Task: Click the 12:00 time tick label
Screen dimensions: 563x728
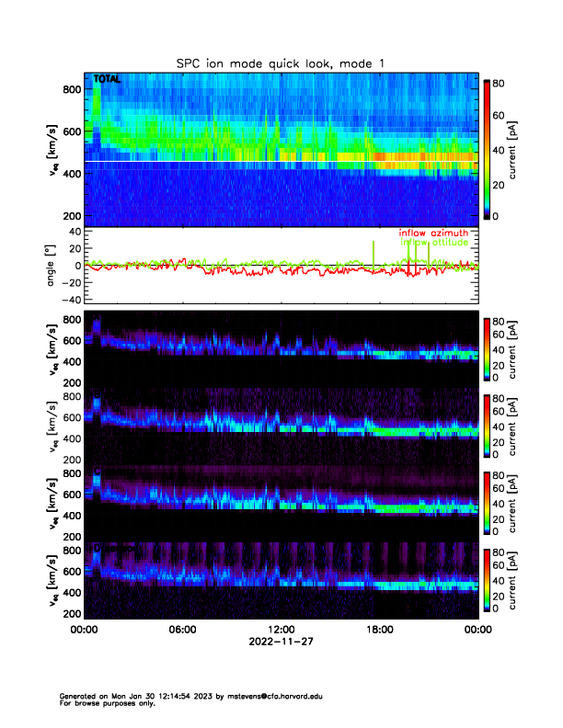Action: 281,630
